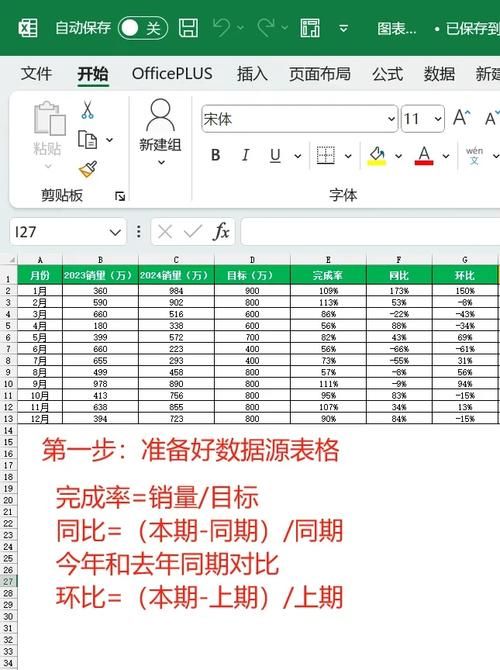This screenshot has height=670, width=500.
Task: Click the Redo arrow icon
Action: [x=265, y=27]
